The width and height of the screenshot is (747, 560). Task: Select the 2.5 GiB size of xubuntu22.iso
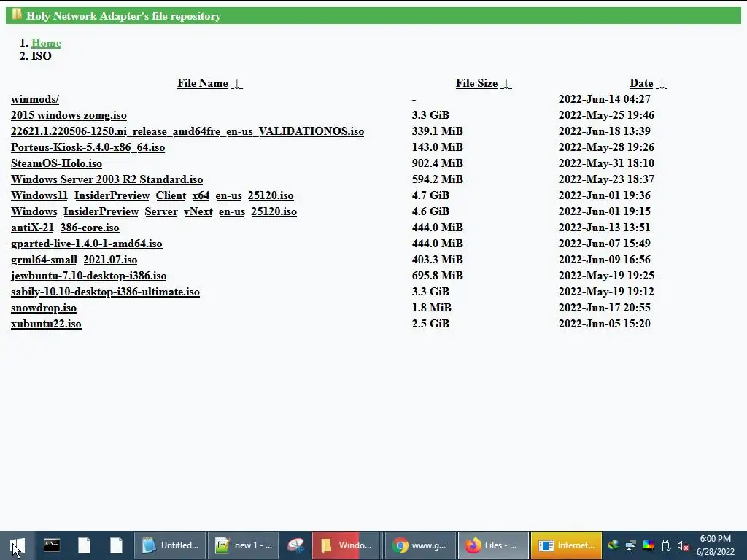430,324
